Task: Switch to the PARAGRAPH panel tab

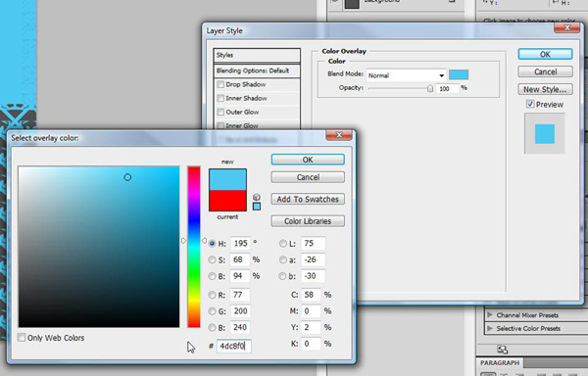Action: [x=500, y=363]
